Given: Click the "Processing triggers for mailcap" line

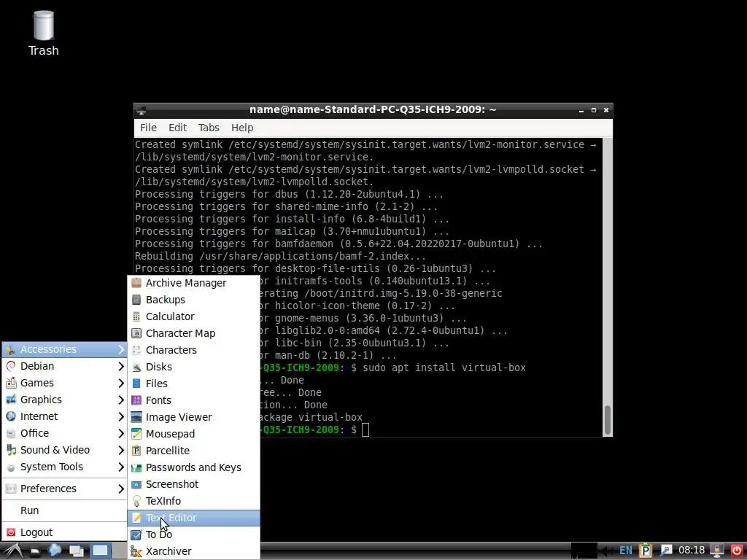Looking at the screenshot, I should point(292,231).
